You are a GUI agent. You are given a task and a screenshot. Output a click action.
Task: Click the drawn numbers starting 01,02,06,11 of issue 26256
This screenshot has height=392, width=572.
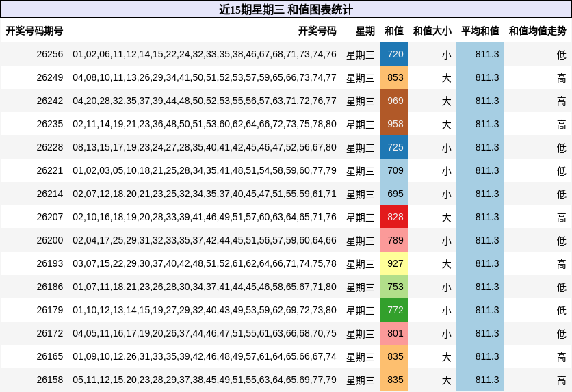[205, 54]
